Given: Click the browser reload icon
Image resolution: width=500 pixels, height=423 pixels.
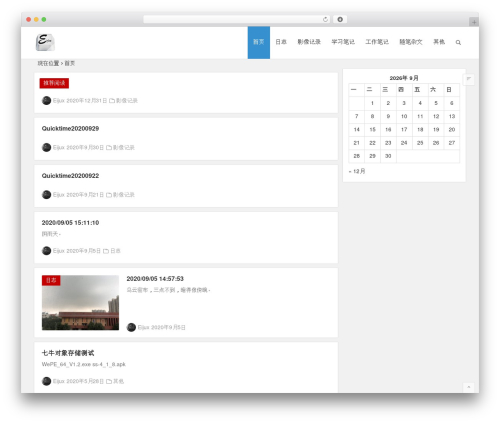Looking at the screenshot, I should [x=325, y=19].
